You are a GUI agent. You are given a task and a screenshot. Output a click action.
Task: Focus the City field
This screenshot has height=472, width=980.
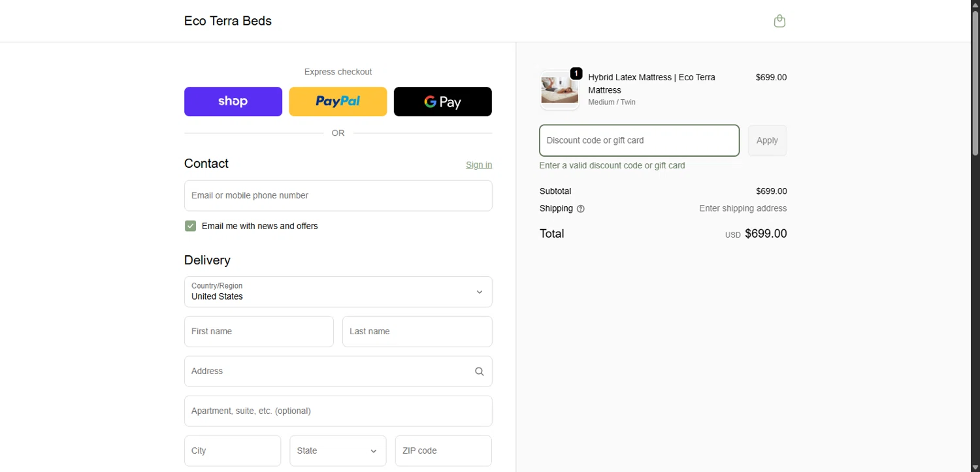click(233, 450)
